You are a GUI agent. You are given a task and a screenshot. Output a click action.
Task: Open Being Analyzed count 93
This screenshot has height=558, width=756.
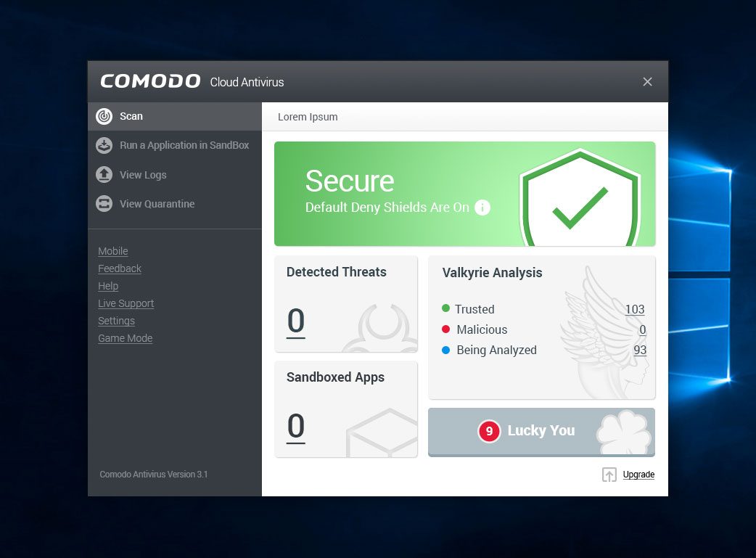pos(640,350)
